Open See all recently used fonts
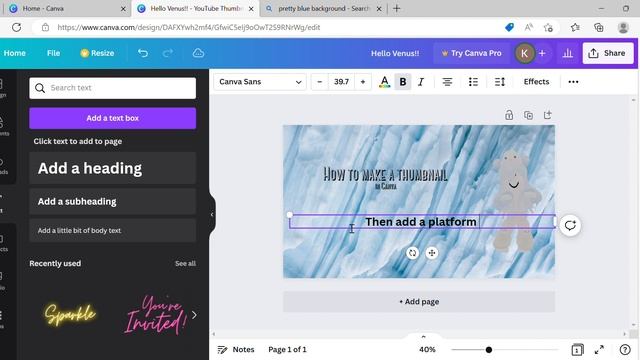Screen dimensions: 640x360 [185, 264]
